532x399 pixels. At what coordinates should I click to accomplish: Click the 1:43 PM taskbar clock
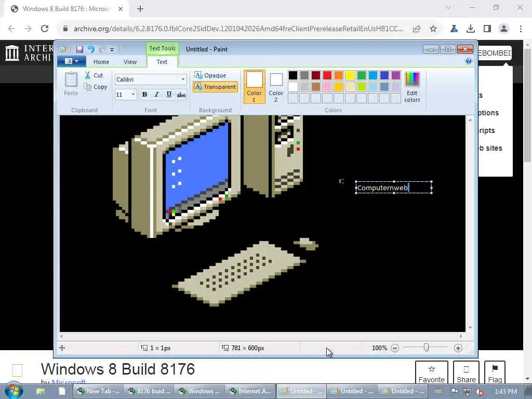(506, 392)
